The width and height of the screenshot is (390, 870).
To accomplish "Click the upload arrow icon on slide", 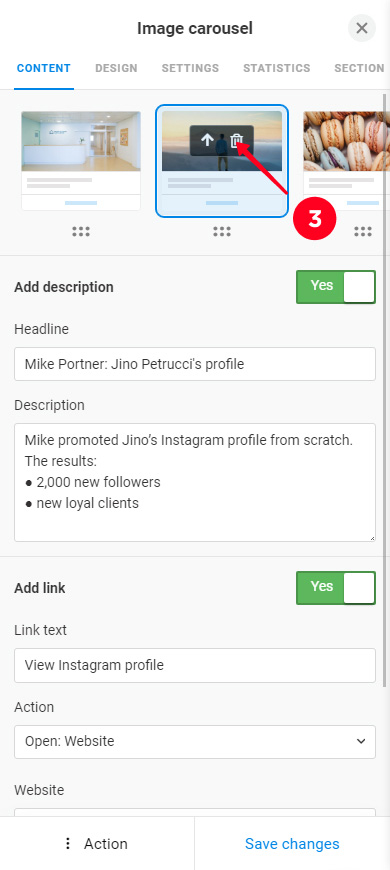I will coord(207,140).
